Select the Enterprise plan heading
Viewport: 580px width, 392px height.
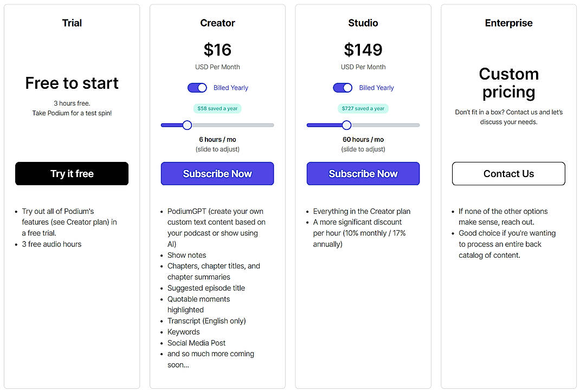point(508,23)
